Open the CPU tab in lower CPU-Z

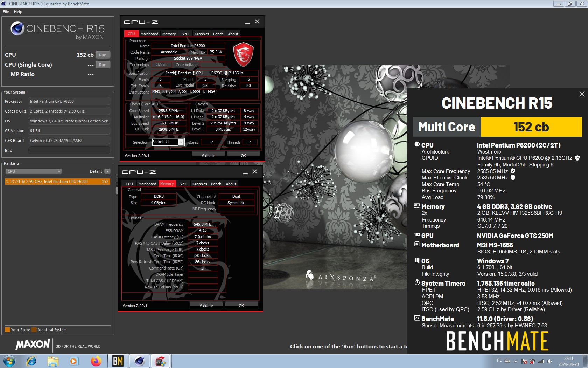point(129,184)
